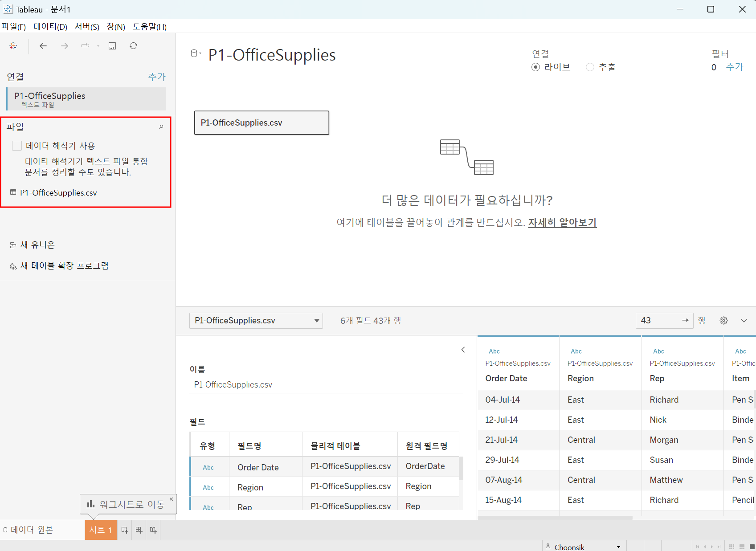Click the Order Date column header

pyautogui.click(x=506, y=378)
